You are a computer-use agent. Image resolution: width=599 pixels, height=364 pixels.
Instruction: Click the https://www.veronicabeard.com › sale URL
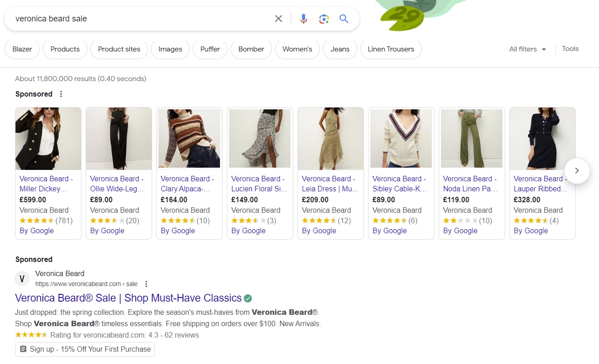pos(87,284)
